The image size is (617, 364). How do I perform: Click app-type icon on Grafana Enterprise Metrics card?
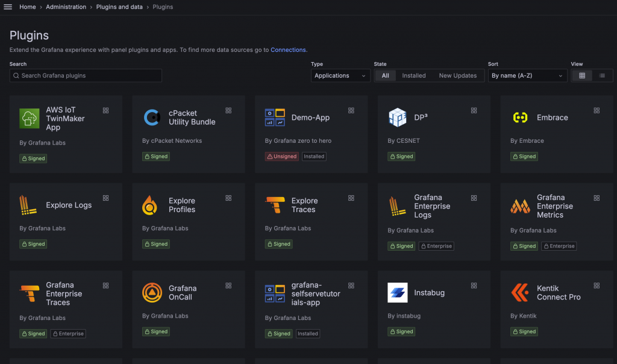(x=597, y=198)
